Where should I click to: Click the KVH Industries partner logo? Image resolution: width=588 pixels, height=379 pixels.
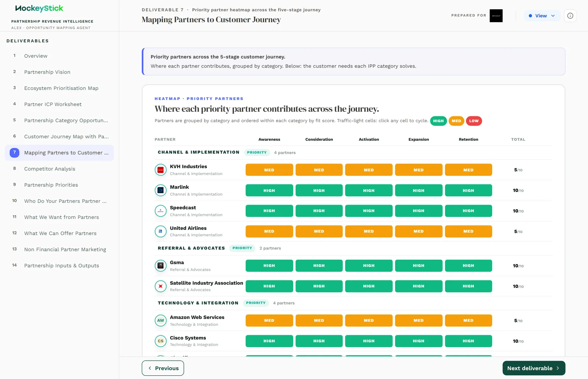click(161, 170)
